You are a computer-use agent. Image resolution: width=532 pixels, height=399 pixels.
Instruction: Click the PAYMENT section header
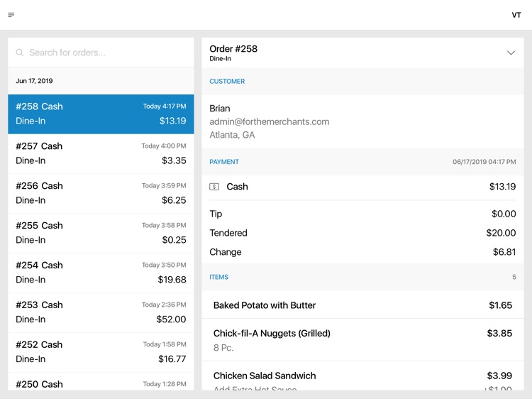(224, 162)
